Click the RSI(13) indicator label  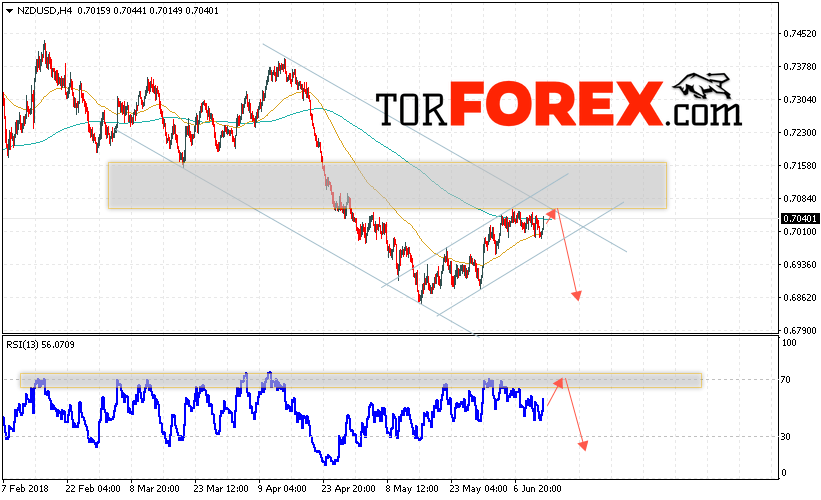click(22, 345)
